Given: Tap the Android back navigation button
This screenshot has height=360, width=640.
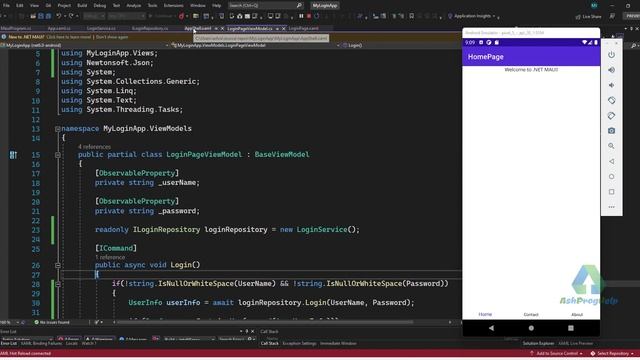Looking at the screenshot, I should pyautogui.click(x=491, y=328).
